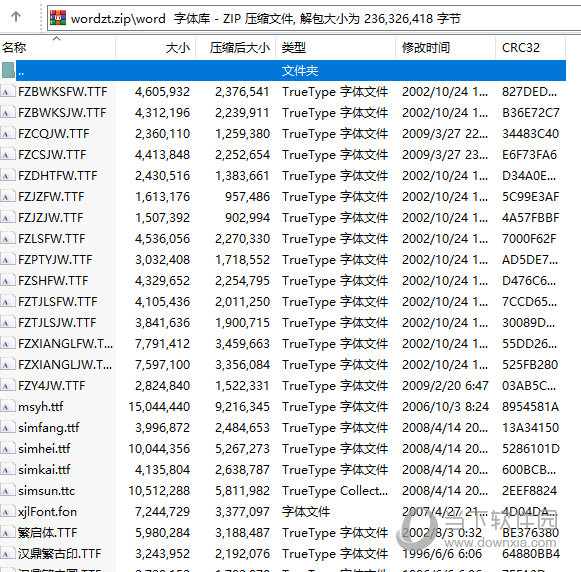
Task: Select the file name FZJZJW.TTF
Action: (51, 217)
